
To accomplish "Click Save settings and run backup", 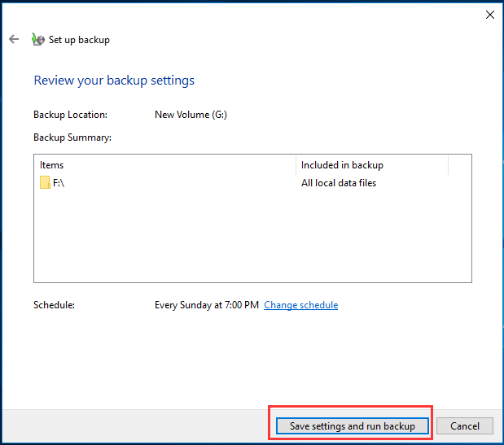I will tap(352, 425).
